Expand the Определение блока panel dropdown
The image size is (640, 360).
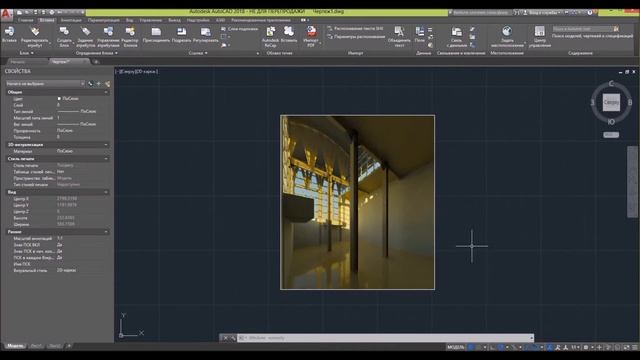pos(97,53)
